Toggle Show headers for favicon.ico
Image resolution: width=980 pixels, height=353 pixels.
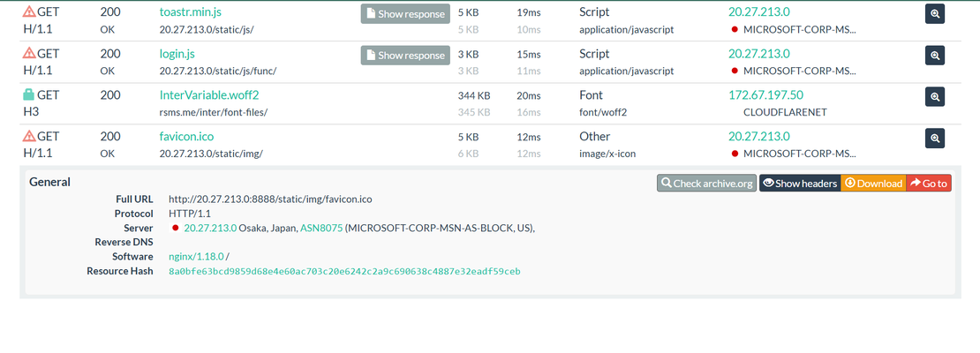(800, 183)
